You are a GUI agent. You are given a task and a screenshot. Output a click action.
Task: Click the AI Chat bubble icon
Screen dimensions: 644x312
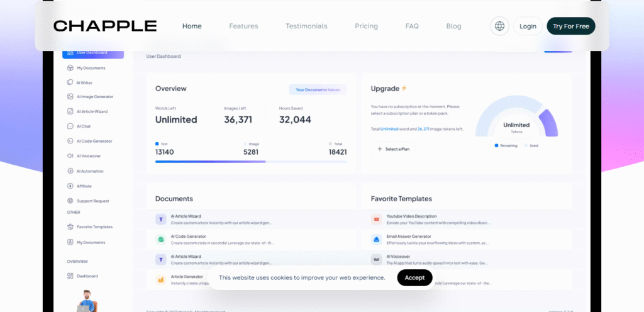70,126
